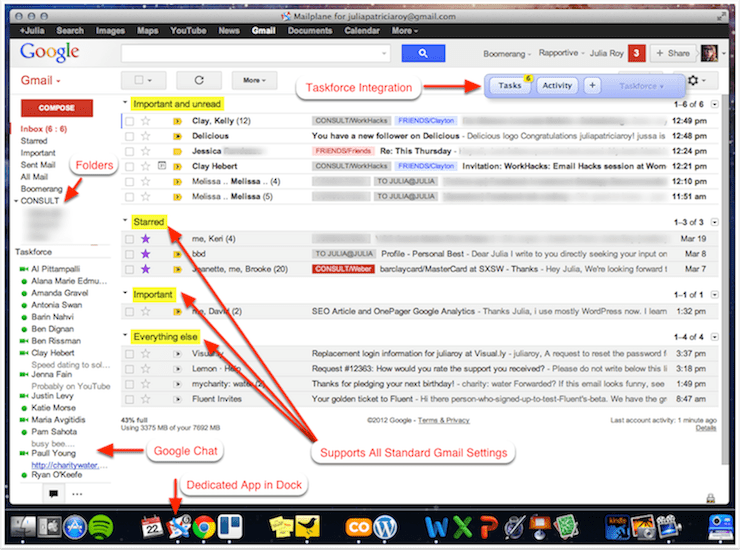Click the + Share button
Image resolution: width=740 pixels, height=550 pixels.
673,53
